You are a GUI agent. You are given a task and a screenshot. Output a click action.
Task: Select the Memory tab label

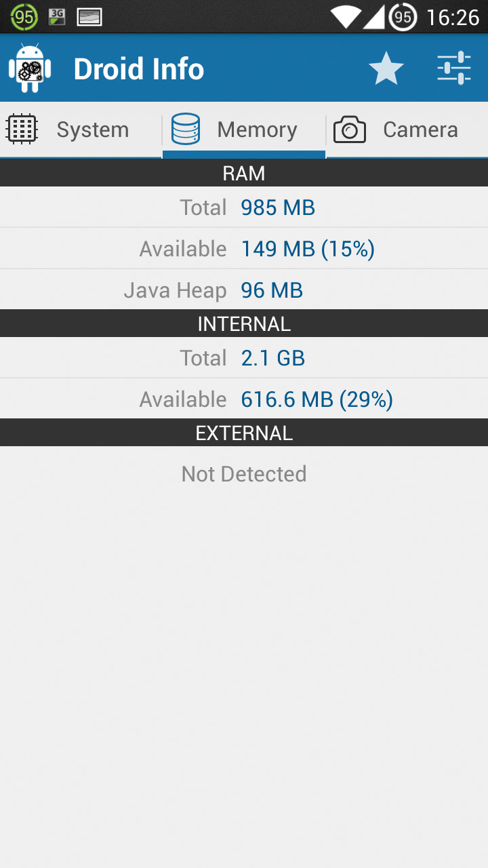pyautogui.click(x=257, y=130)
